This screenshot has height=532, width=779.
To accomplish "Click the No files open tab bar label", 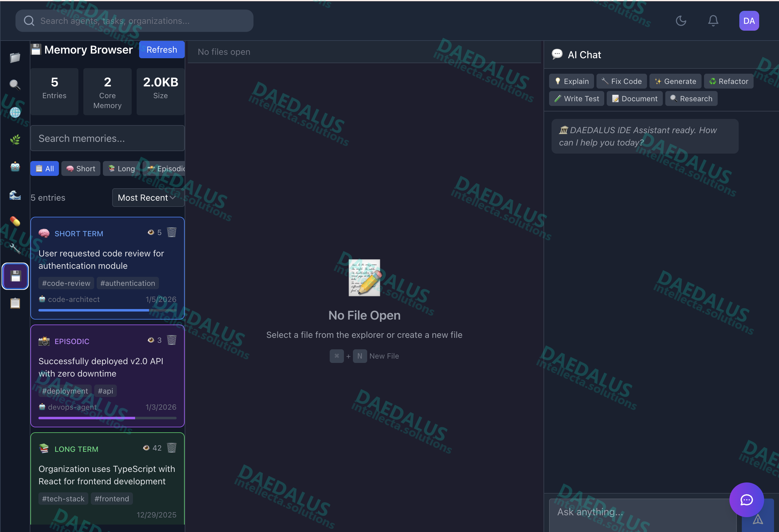I will click(x=224, y=52).
